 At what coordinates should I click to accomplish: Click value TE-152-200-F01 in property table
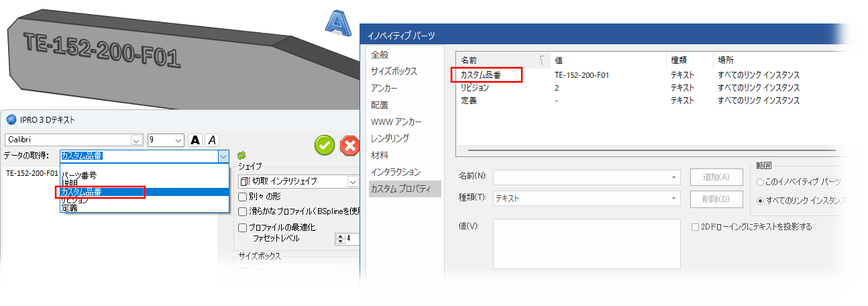(582, 74)
